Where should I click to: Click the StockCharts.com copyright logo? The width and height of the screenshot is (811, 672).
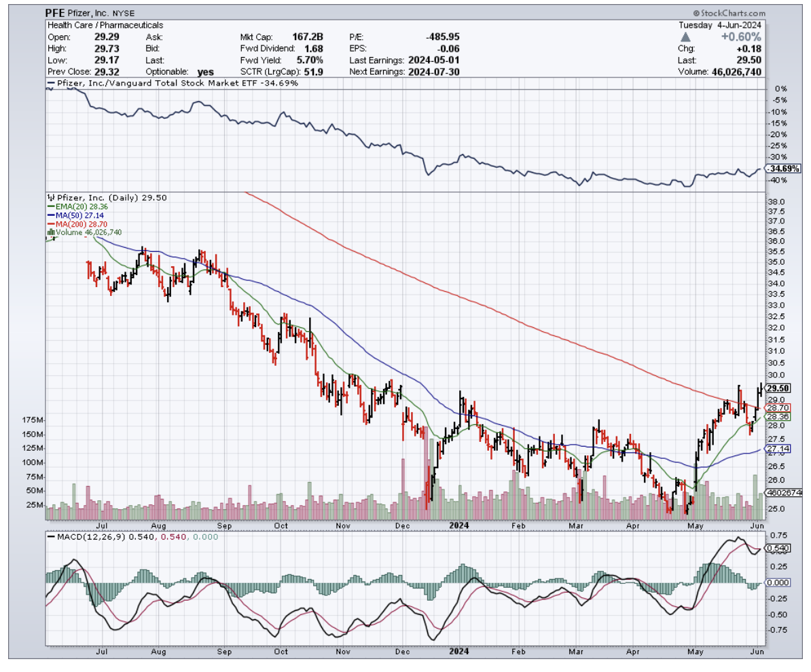[x=729, y=14]
